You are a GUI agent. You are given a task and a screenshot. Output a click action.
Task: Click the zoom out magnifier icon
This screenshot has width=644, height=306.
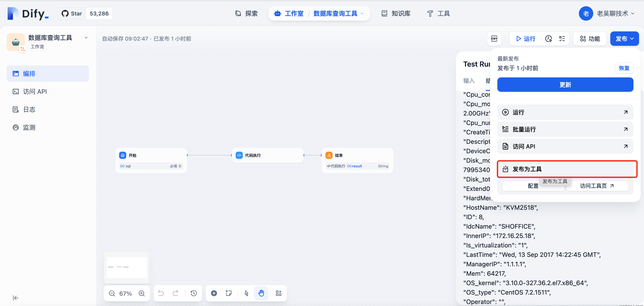point(112,293)
